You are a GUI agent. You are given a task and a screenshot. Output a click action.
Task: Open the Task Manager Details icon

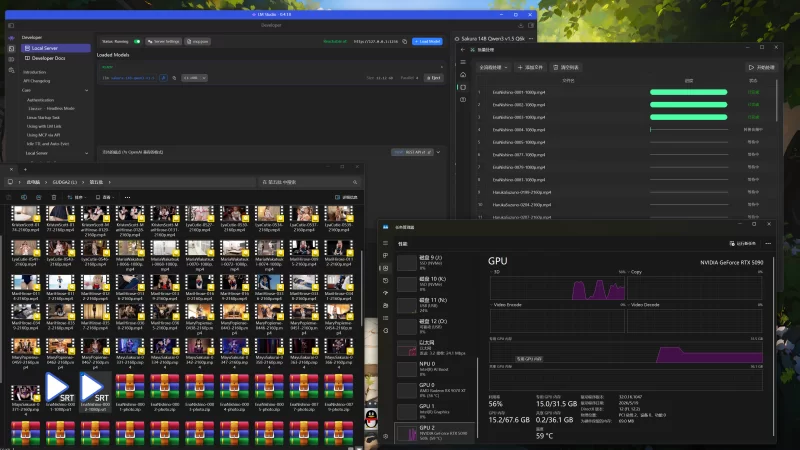385,318
